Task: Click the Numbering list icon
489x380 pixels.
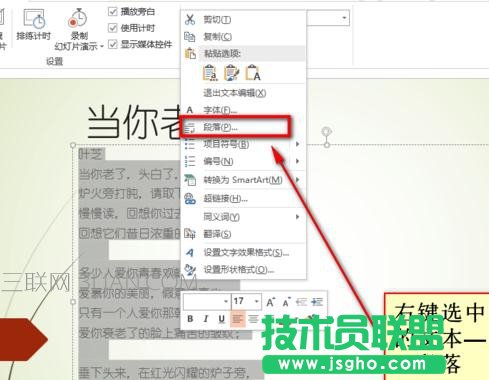Action: (190, 161)
